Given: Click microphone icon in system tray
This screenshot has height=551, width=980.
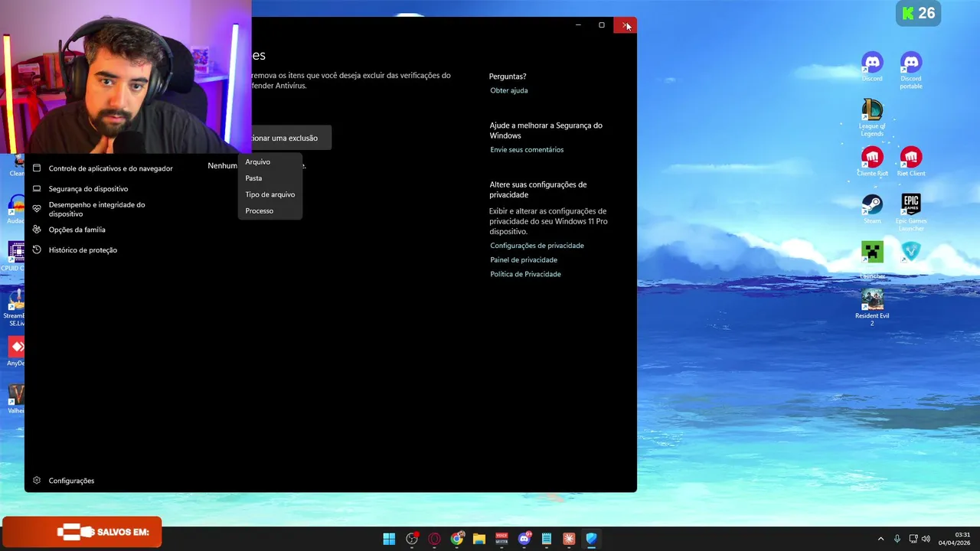Looking at the screenshot, I should coord(897,539).
